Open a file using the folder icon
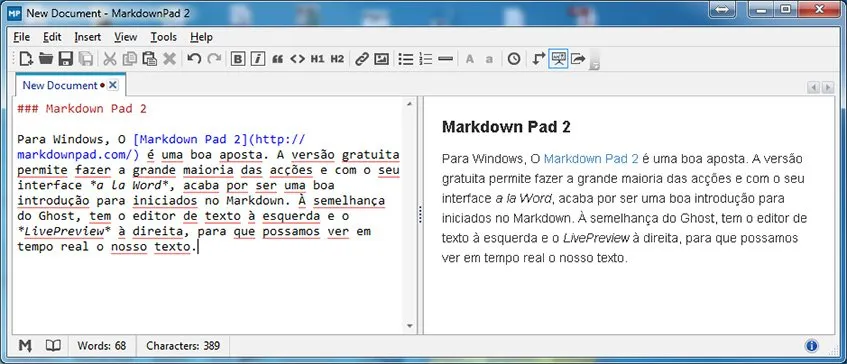 pyautogui.click(x=46, y=59)
